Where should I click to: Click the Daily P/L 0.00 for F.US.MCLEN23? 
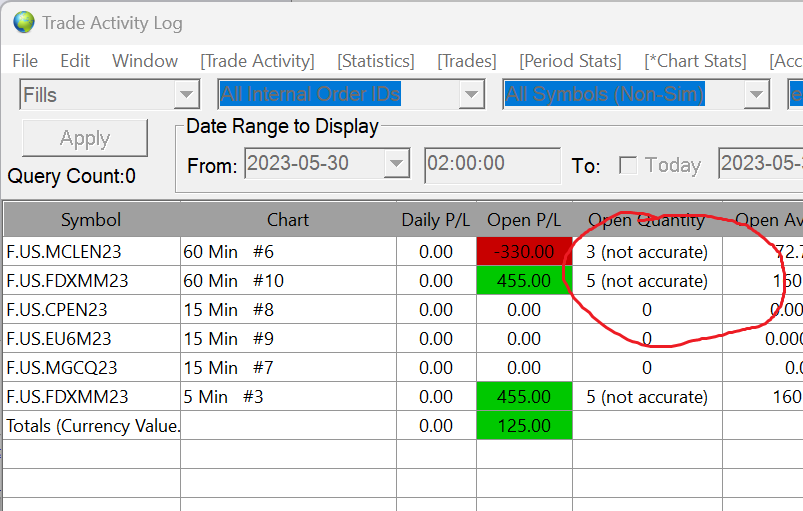pyautogui.click(x=436, y=252)
